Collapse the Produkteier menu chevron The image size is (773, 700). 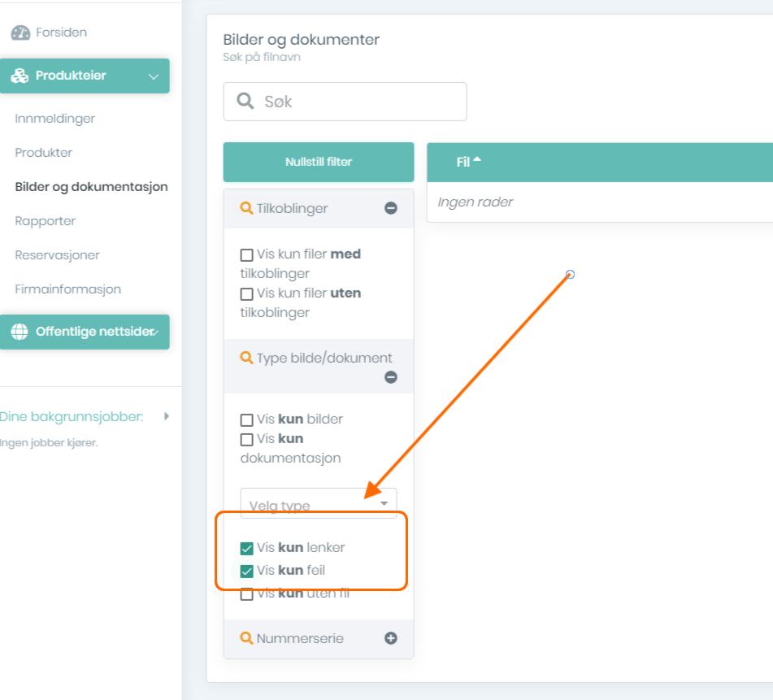[x=153, y=76]
